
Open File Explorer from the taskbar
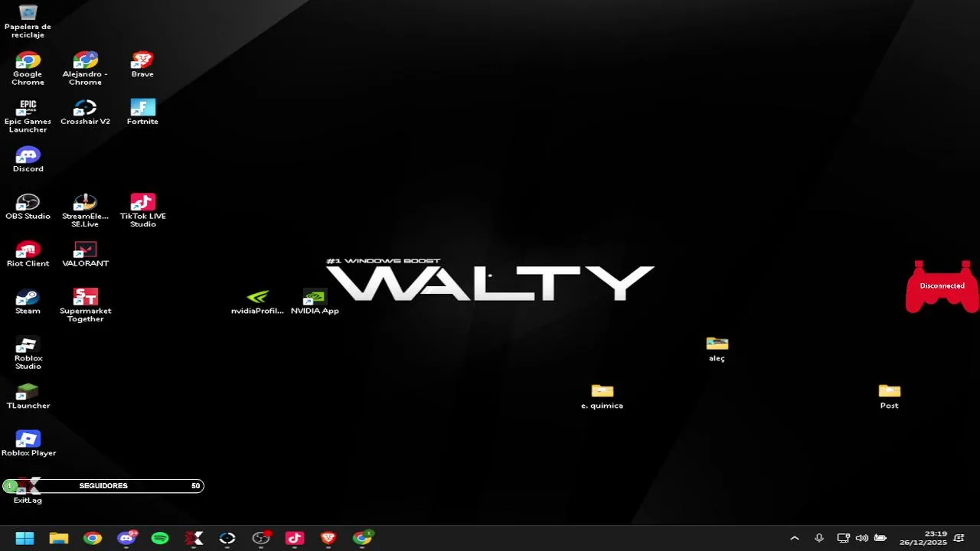tap(59, 538)
